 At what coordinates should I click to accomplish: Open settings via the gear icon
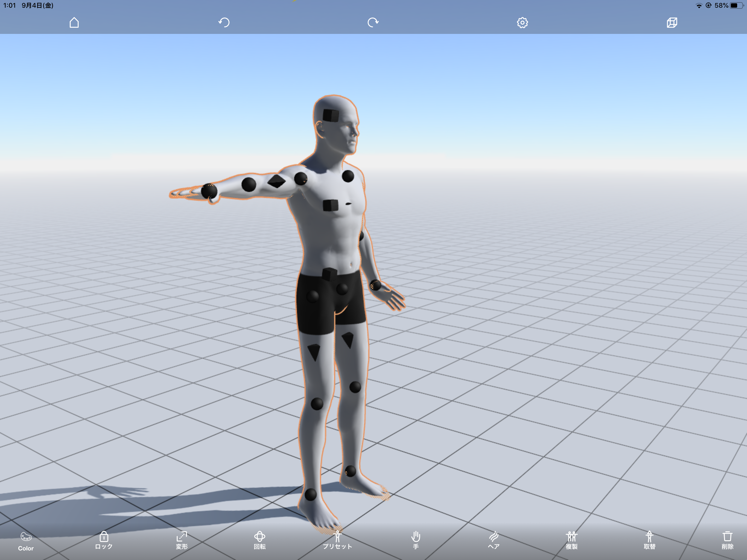pyautogui.click(x=523, y=23)
